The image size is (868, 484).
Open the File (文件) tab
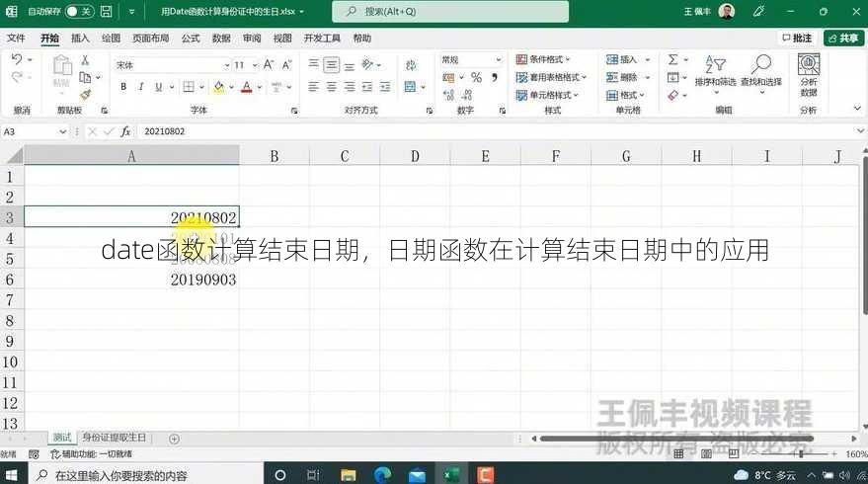pos(16,39)
